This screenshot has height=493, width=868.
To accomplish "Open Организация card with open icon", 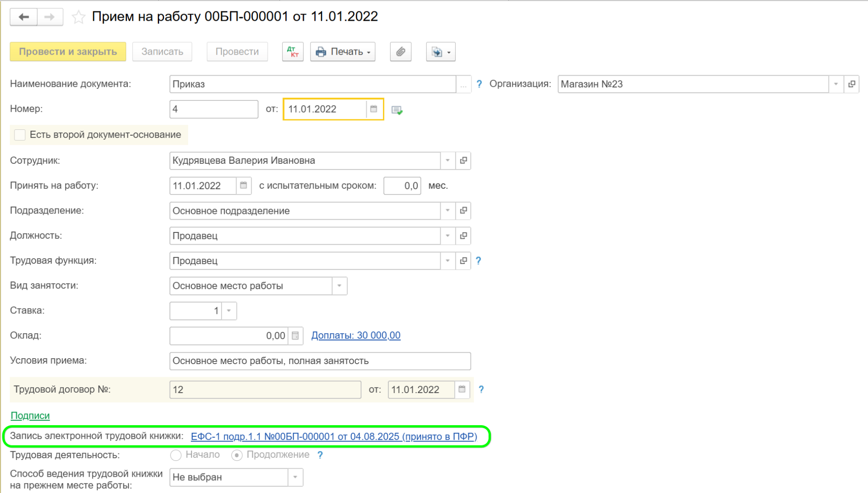I will tap(852, 84).
